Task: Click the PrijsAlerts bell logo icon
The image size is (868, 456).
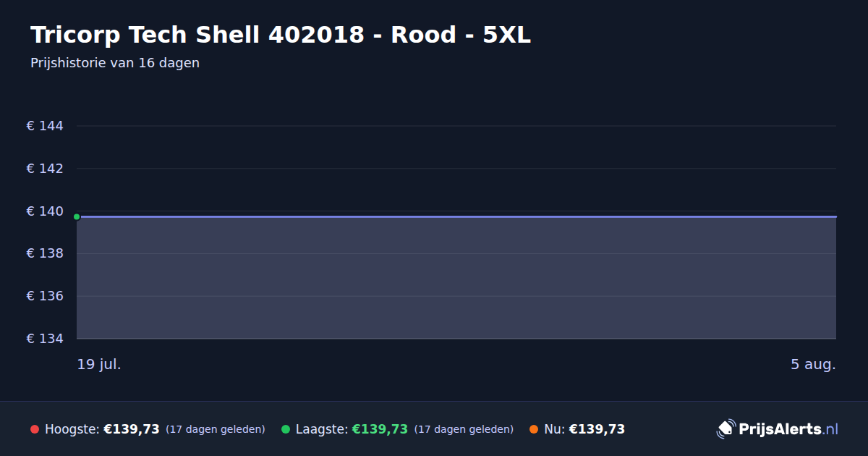Action: [x=726, y=429]
